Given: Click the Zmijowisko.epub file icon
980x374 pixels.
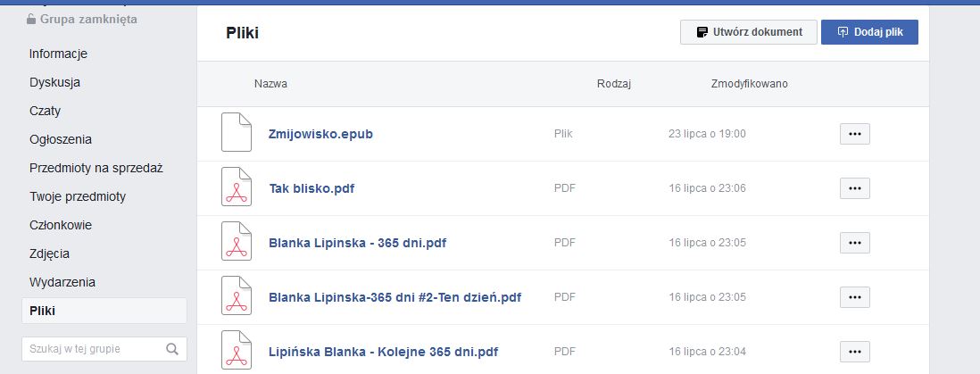Looking at the screenshot, I should click(237, 133).
